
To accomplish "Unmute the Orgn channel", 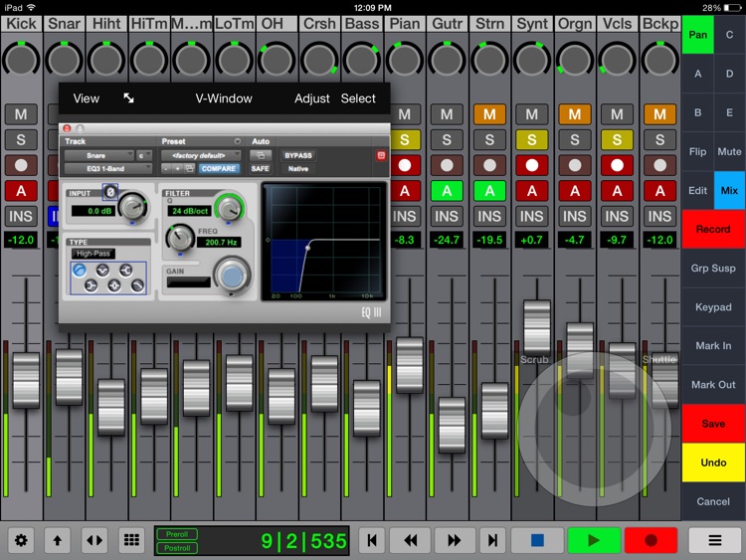I will tap(575, 114).
